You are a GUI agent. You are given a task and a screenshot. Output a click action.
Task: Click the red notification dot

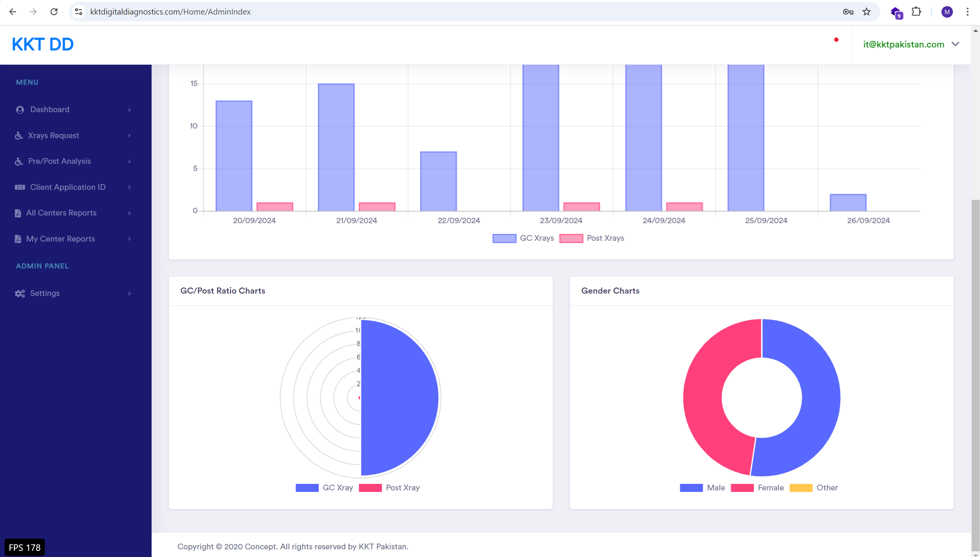pos(836,39)
